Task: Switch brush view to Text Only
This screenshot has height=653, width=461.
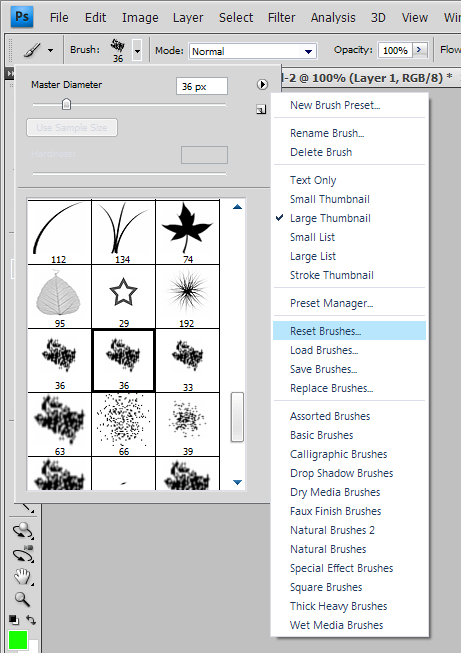Action: pos(313,180)
